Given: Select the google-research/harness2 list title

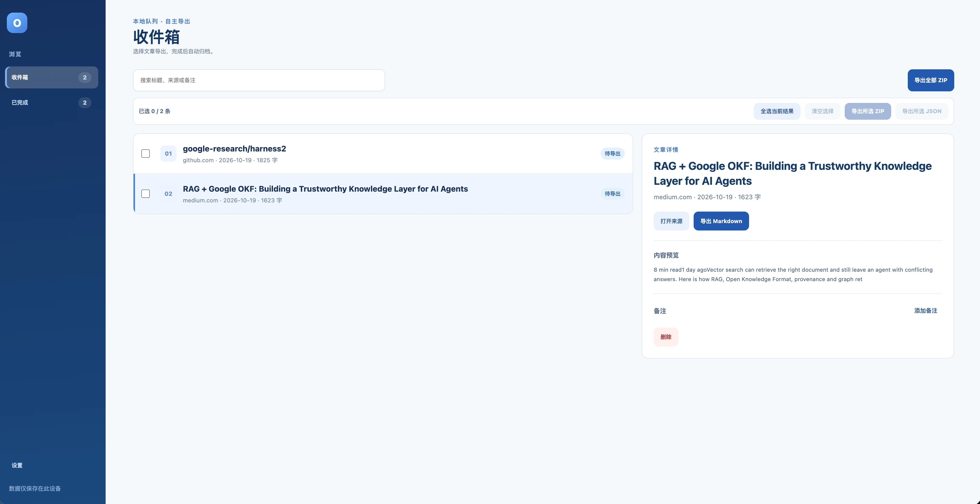Looking at the screenshot, I should [234, 149].
